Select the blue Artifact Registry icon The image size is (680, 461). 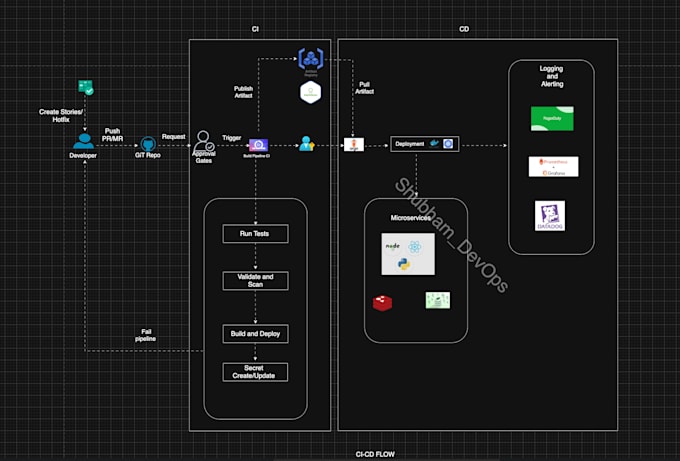point(311,59)
